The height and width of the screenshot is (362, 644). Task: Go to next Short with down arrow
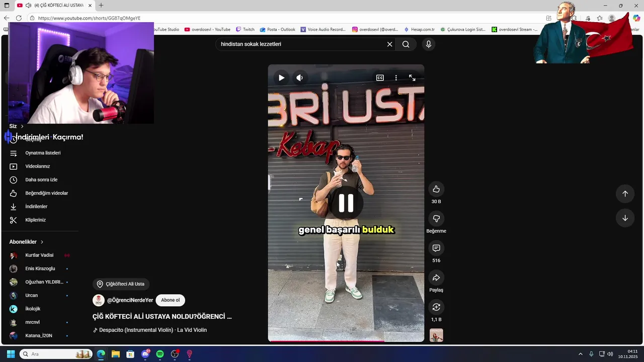pos(625,218)
